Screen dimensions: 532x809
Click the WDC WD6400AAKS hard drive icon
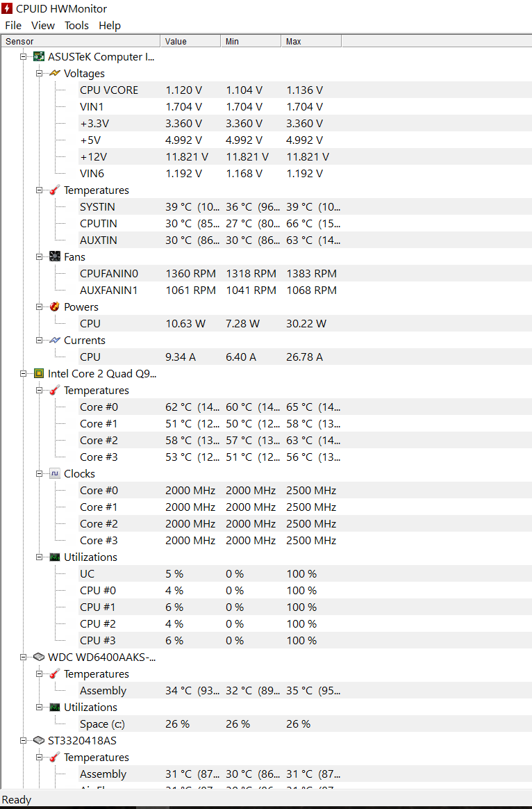(x=39, y=657)
